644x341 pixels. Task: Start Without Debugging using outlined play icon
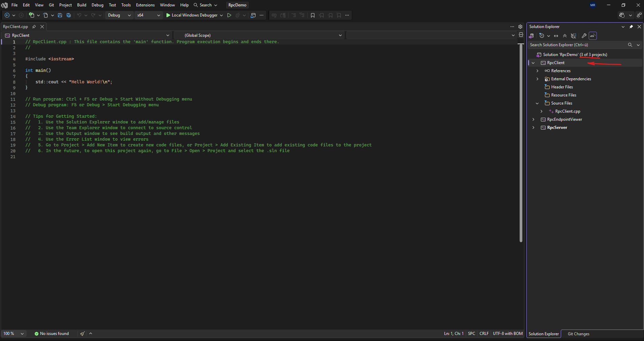click(x=229, y=15)
